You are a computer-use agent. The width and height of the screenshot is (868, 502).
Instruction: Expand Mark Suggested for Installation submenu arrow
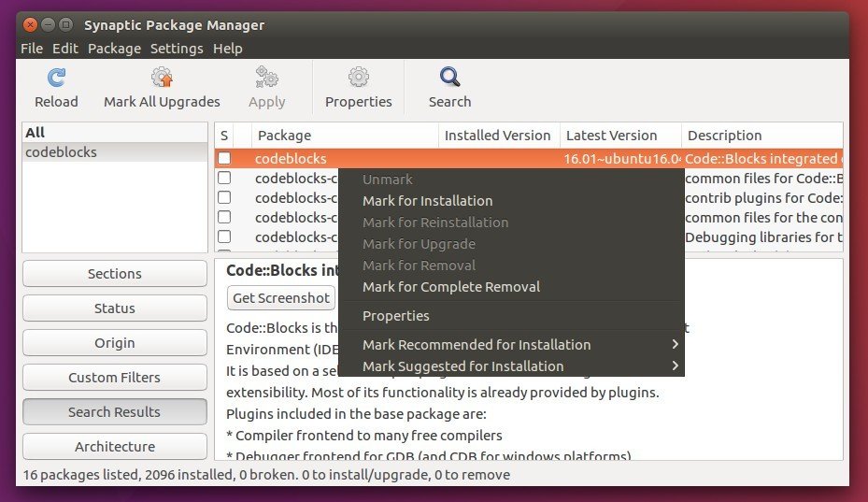click(675, 366)
